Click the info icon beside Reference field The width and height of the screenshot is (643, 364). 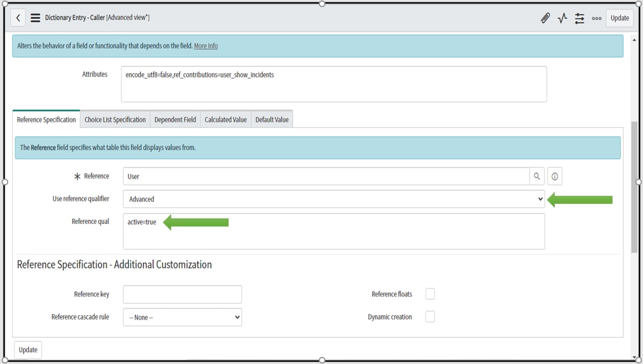click(554, 176)
